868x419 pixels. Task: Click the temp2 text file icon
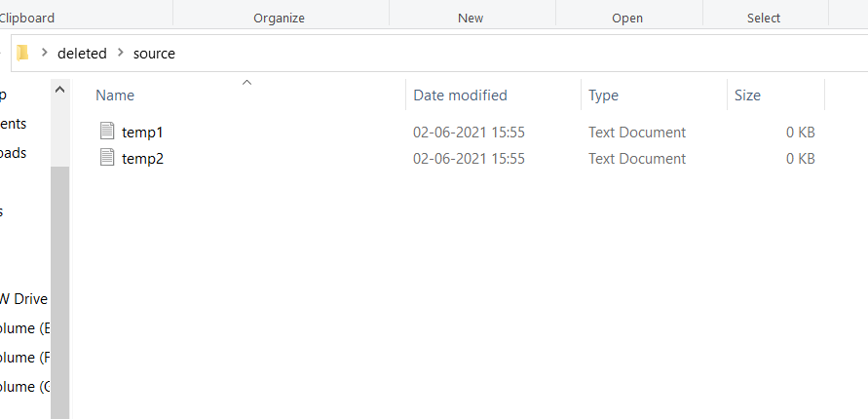pos(107,158)
